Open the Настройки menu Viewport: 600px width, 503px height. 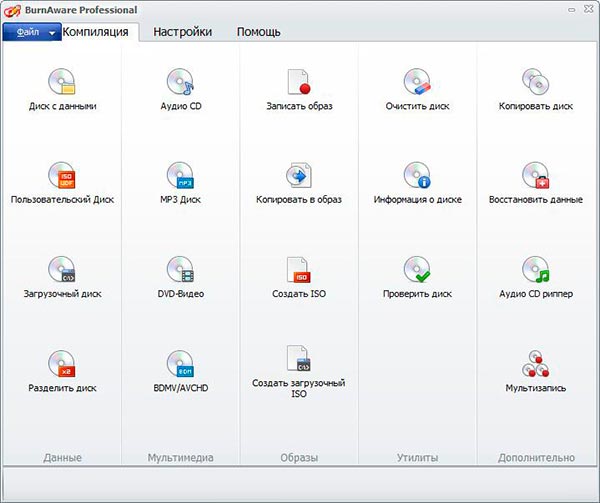coord(183,32)
